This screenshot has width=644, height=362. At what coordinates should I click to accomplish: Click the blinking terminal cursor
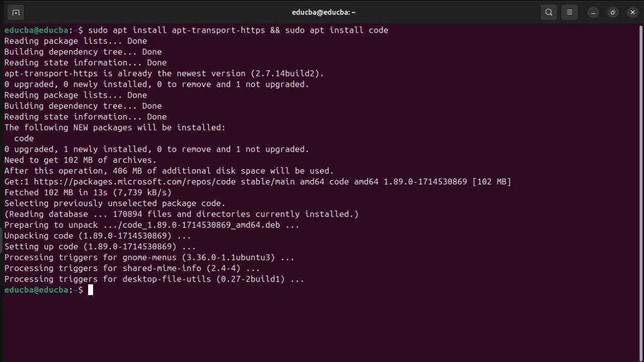click(91, 290)
